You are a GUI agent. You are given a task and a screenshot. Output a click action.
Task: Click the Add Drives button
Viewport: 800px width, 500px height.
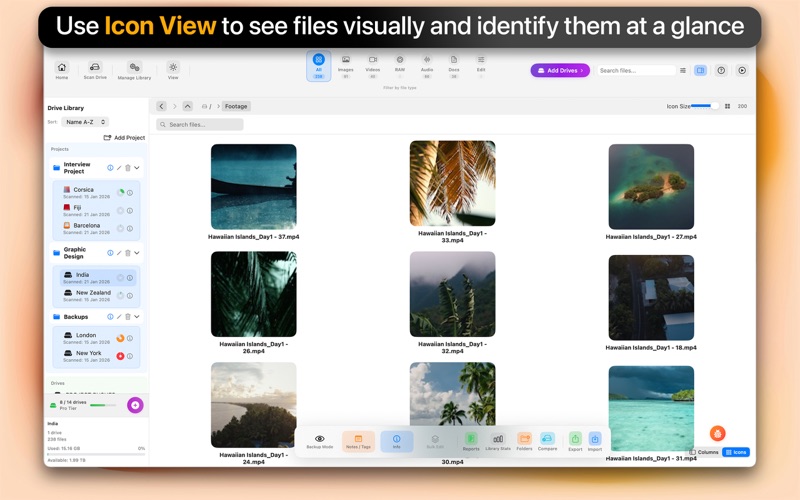click(x=560, y=70)
